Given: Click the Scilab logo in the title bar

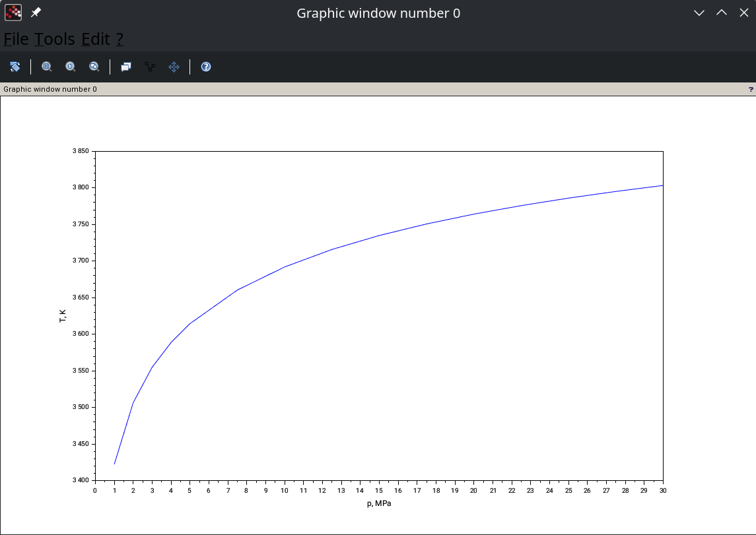Looking at the screenshot, I should (13, 12).
